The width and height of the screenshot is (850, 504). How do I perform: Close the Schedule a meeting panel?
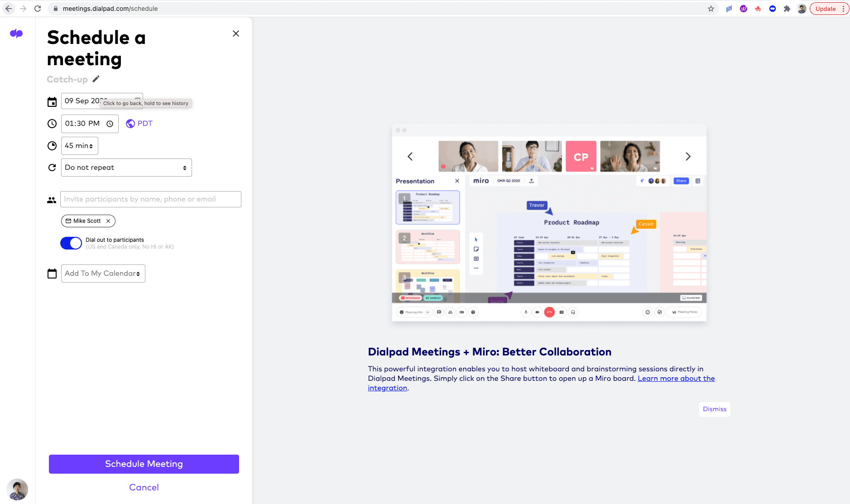coord(236,34)
